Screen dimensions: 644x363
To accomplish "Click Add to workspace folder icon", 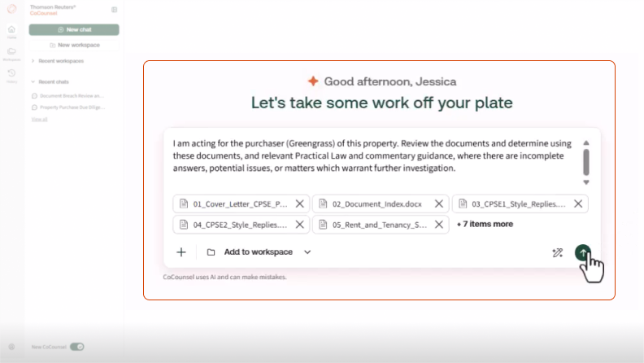I will 211,252.
